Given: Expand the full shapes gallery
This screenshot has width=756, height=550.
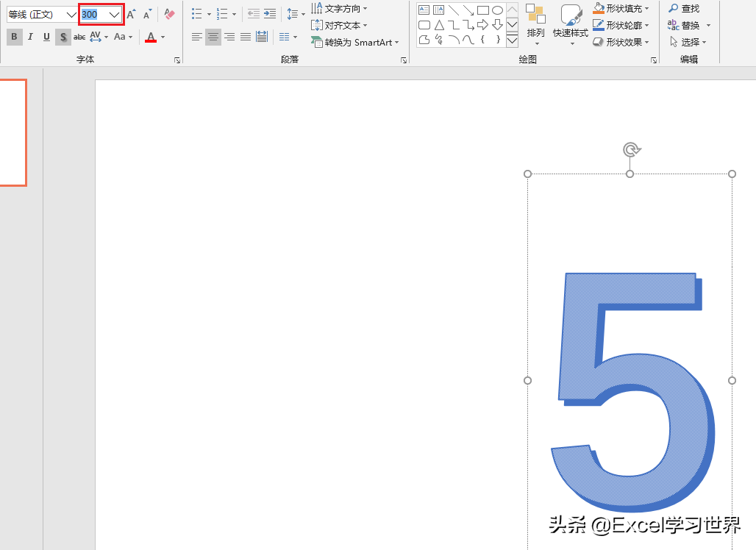Looking at the screenshot, I should [512, 41].
